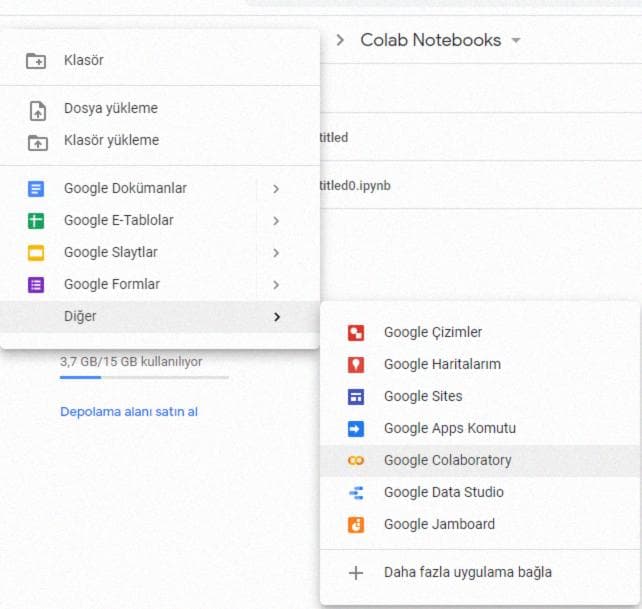
Task: Click the folder upload icon
Action: coord(38,143)
